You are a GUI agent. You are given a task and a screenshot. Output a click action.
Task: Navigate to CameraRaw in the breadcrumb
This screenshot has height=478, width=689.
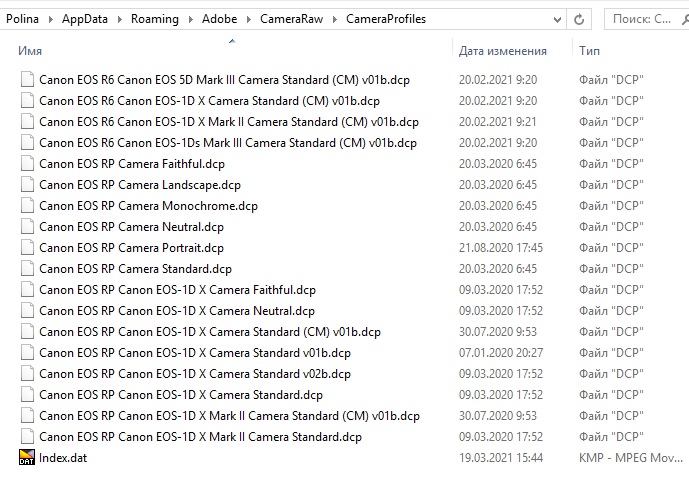point(291,19)
